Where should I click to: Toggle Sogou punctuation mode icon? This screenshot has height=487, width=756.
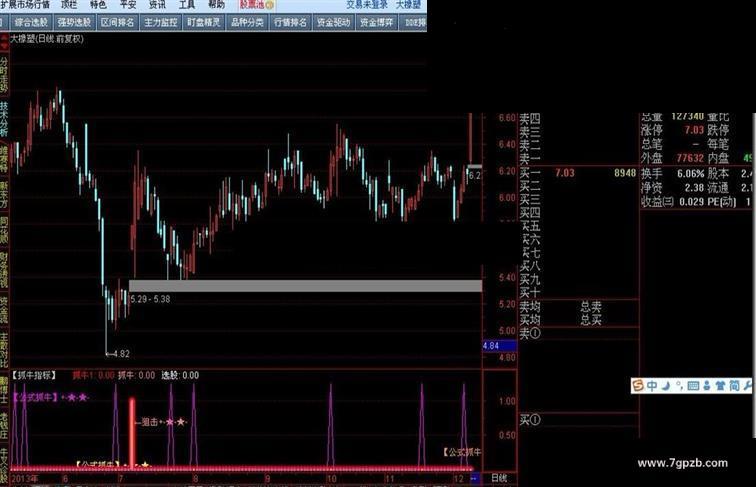click(x=679, y=386)
